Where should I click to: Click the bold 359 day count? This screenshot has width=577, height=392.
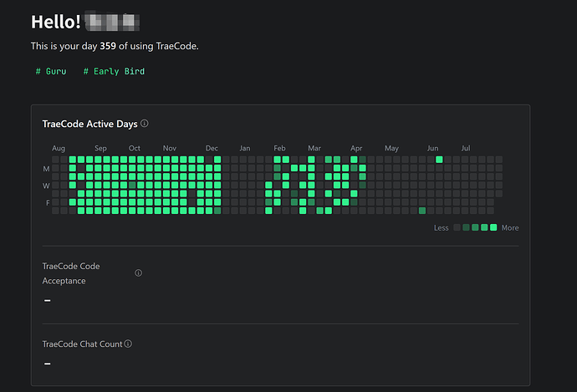[108, 46]
